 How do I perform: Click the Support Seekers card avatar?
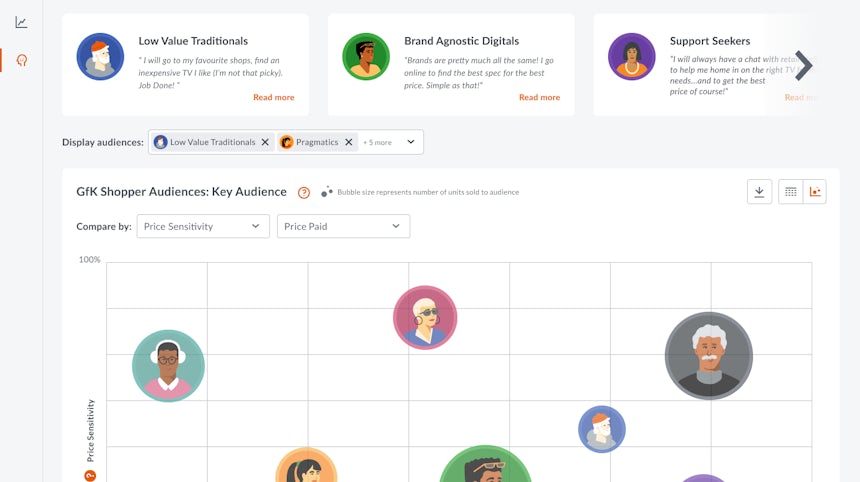click(x=631, y=57)
